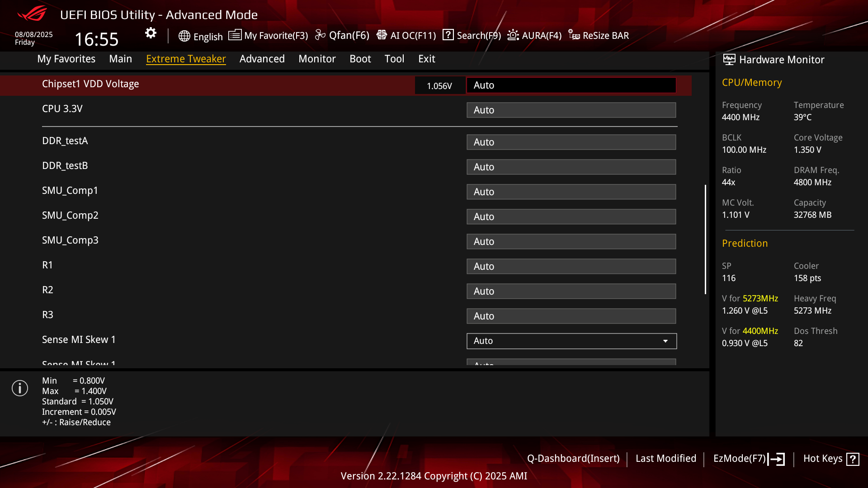The width and height of the screenshot is (868, 488).
Task: Select the CPU 3.3V row label
Action: click(x=62, y=109)
